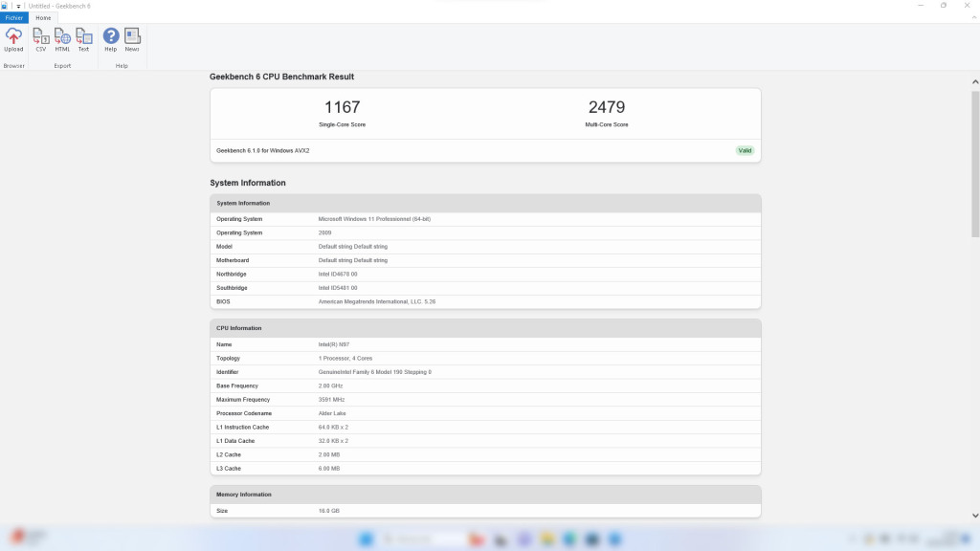
Task: Select Microsoft Windows 11 Professionnel (64-bit) value
Action: click(374, 219)
